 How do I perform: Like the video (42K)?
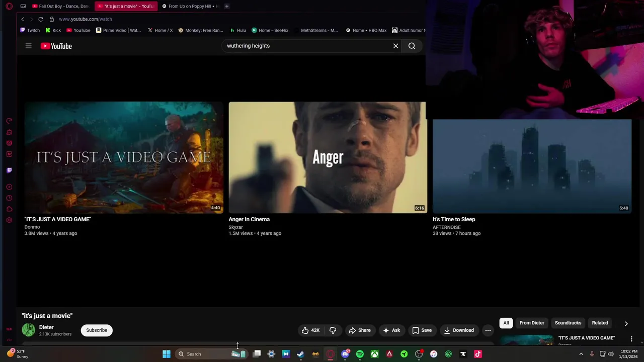coord(310,330)
